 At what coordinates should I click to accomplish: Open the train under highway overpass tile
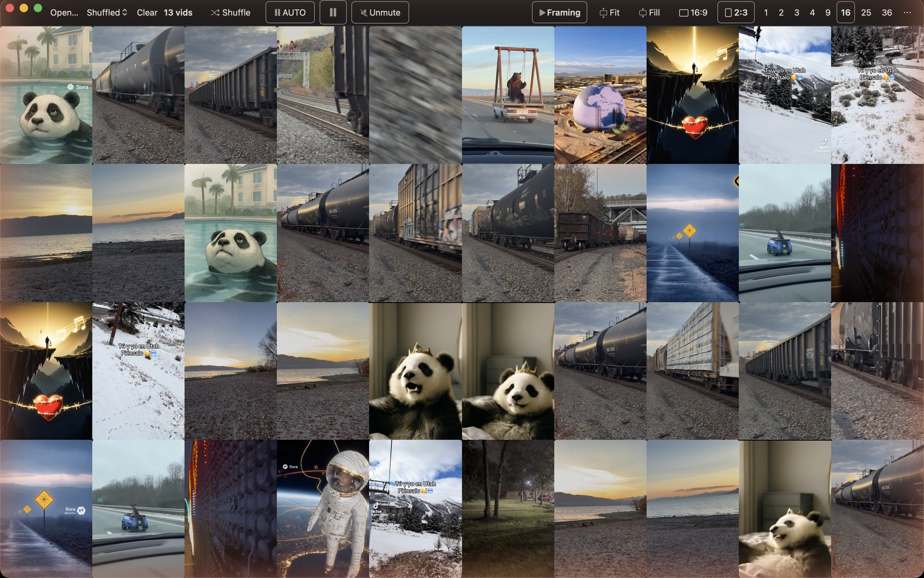coord(600,233)
